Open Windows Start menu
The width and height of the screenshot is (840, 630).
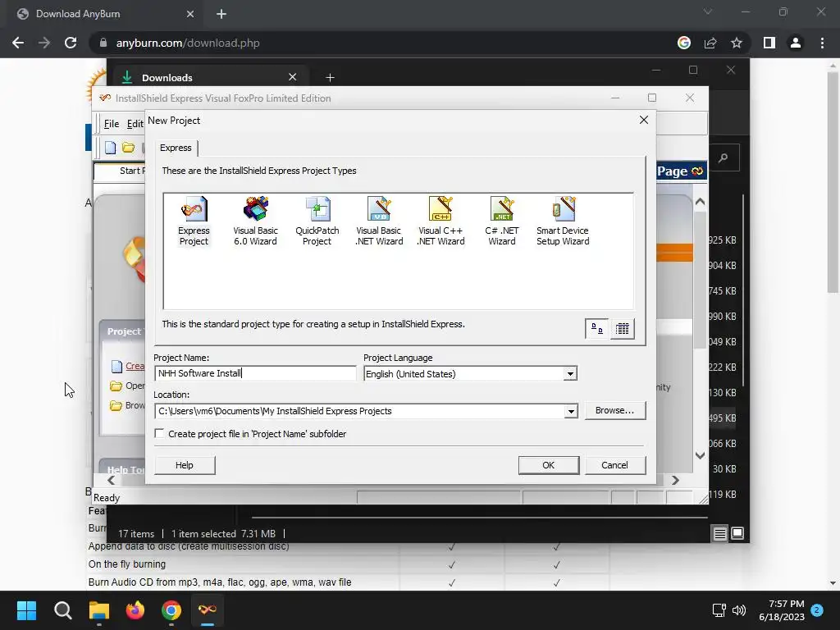(x=26, y=610)
